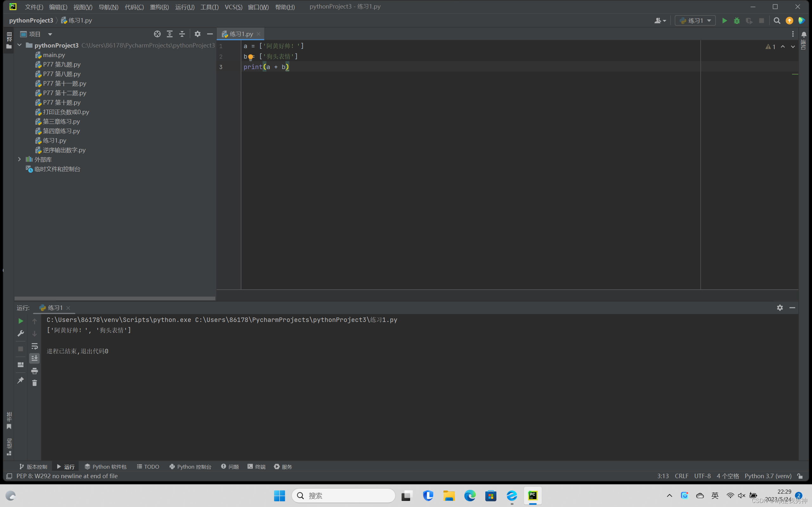The image size is (812, 507).
Task: Click the Python 3.7 (venv) interpreter indicator
Action: point(768,476)
